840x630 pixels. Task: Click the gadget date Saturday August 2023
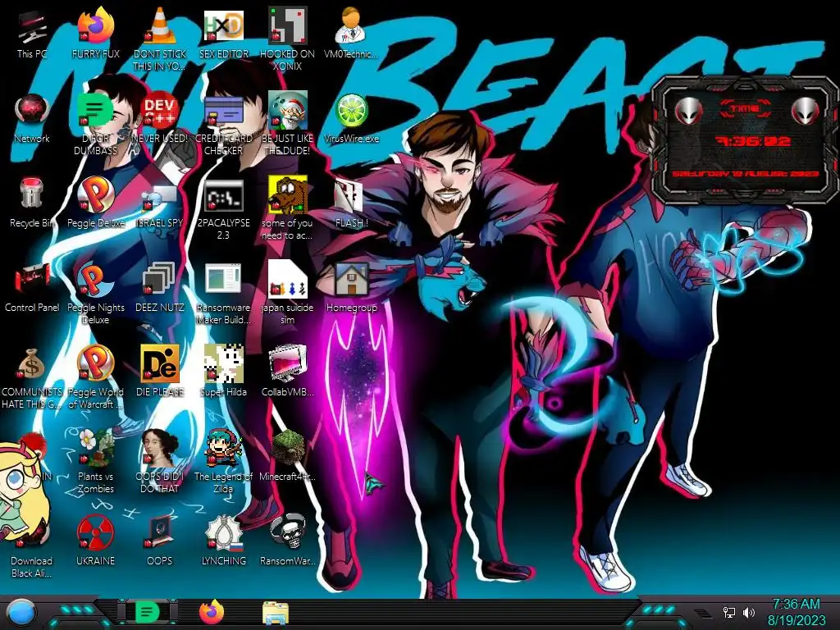pos(745,174)
